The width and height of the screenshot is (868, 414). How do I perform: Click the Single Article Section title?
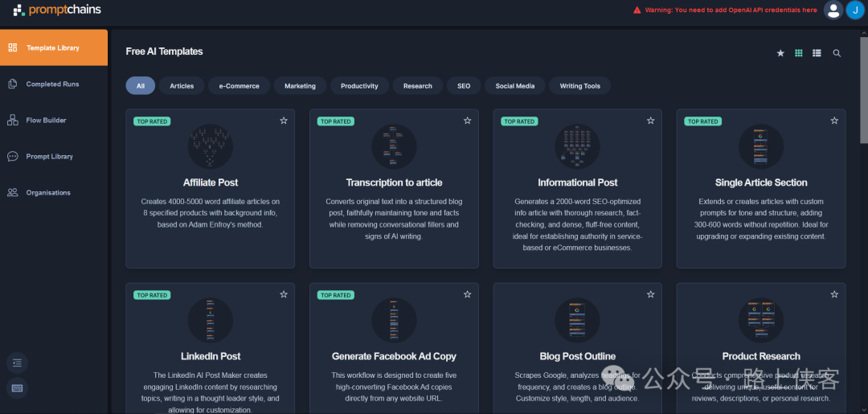(x=761, y=182)
